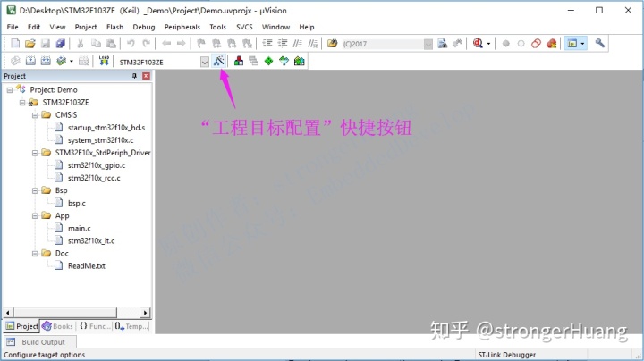Insert or remove breakpoint red circle
Viewport: 644px width, 361px height.
[x=506, y=44]
